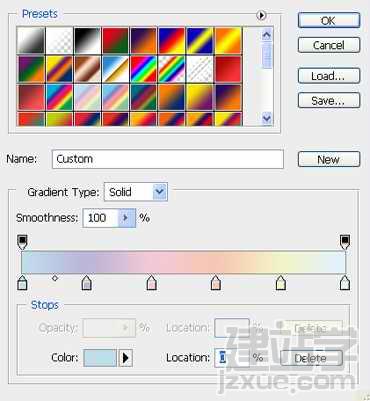Pick the transparent rainbow gradient preset

172,69
